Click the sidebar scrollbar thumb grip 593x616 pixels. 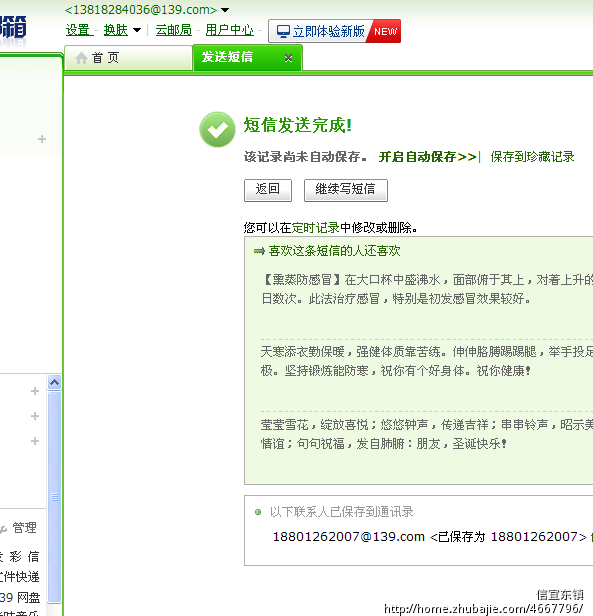click(x=55, y=497)
